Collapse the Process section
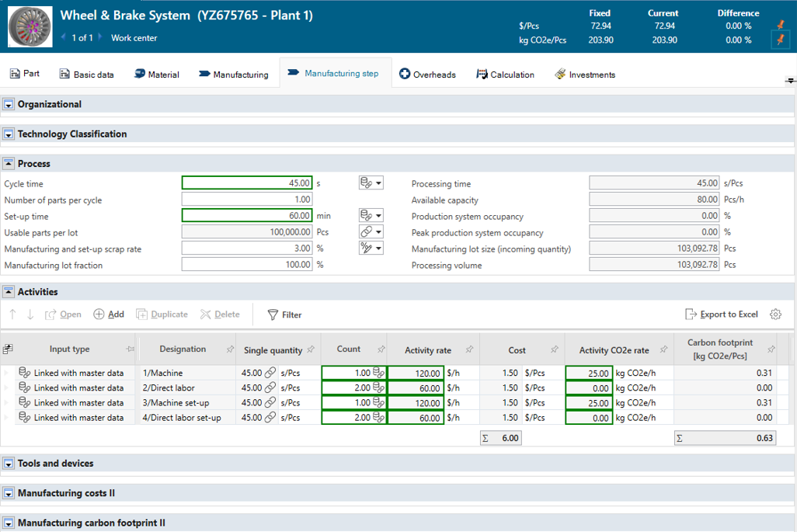This screenshot has height=532, width=797. pos(10,163)
